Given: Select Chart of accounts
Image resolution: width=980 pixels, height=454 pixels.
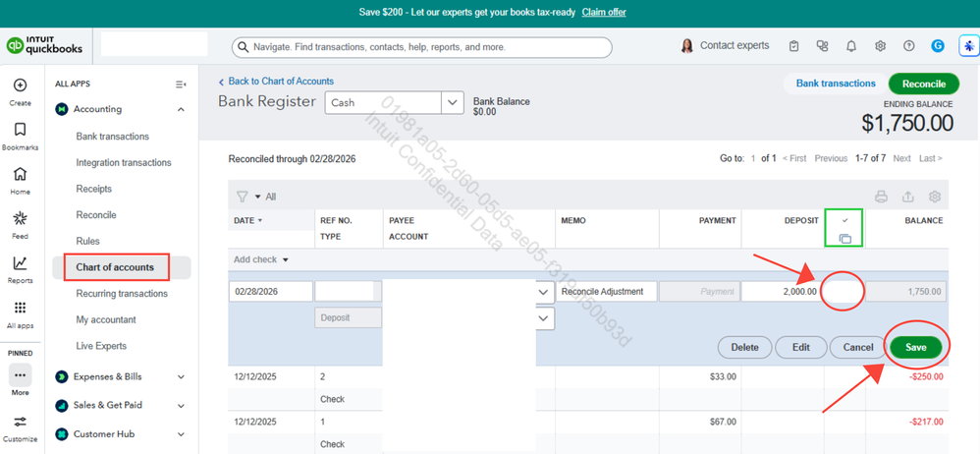Looking at the screenshot, I should [x=115, y=267].
